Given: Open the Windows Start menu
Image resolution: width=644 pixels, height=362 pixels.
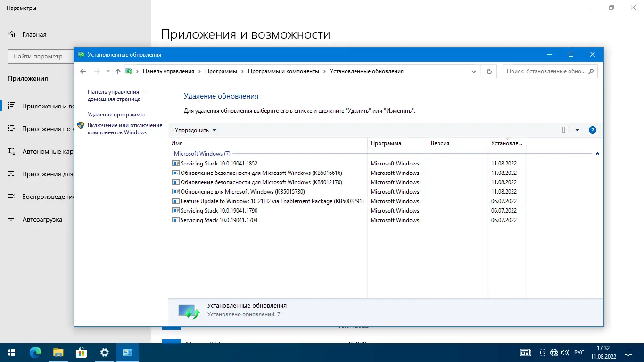Looking at the screenshot, I should coord(11,353).
